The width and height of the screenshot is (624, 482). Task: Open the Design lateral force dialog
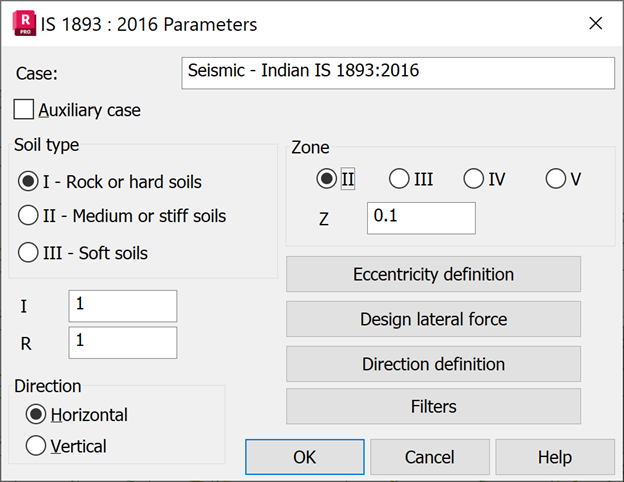pos(433,319)
